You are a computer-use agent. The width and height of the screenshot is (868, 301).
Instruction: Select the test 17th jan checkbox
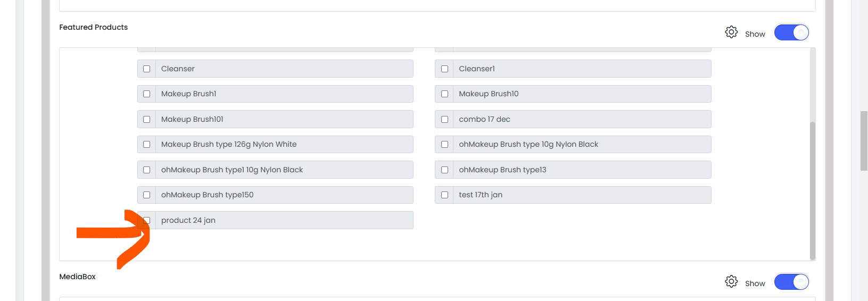point(445,195)
